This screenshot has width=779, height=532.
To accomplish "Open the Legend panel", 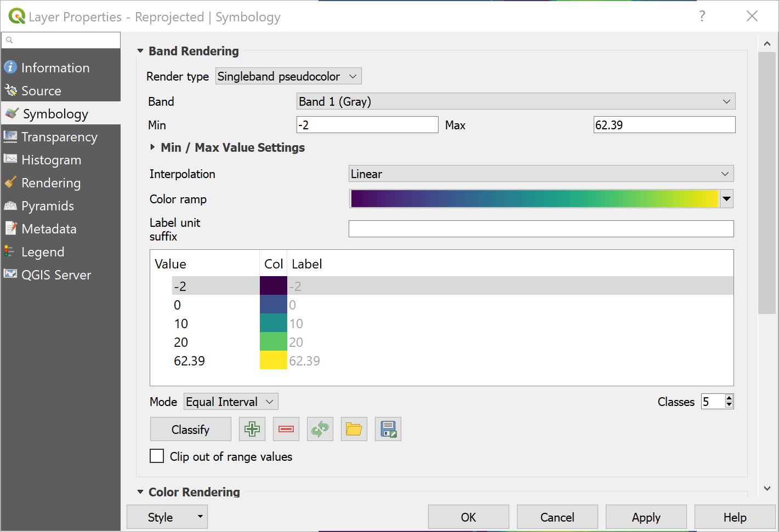I will coord(42,251).
